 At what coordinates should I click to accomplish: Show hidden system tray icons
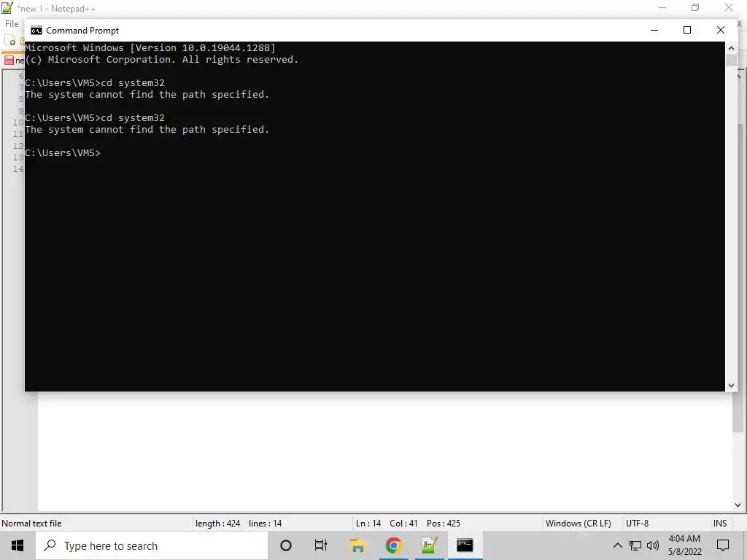617,545
